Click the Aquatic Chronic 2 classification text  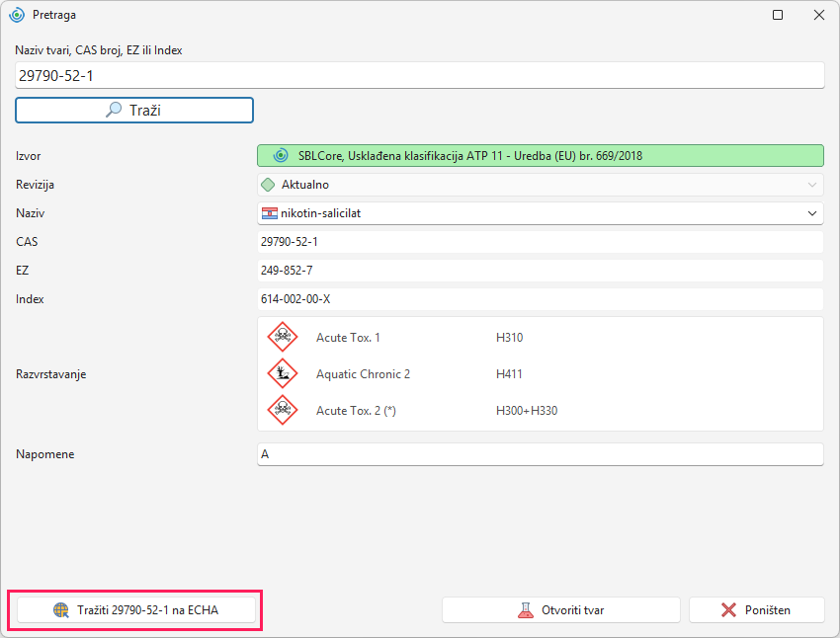[x=363, y=374]
